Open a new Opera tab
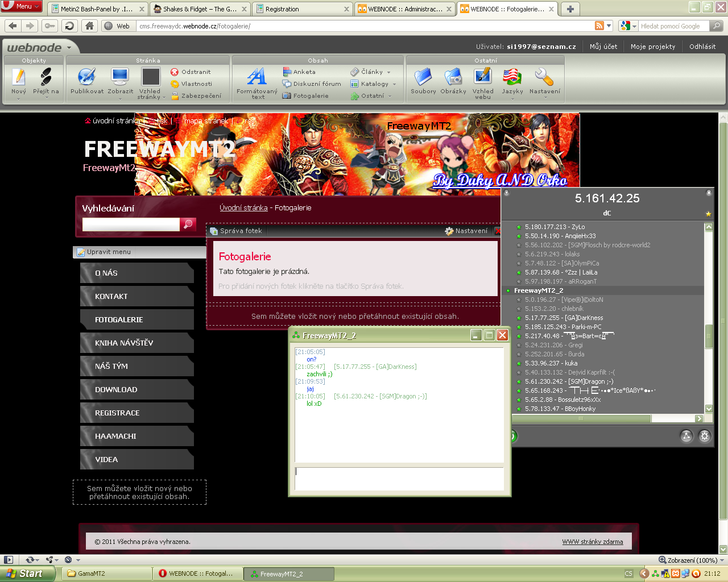728x582 pixels. click(x=570, y=9)
